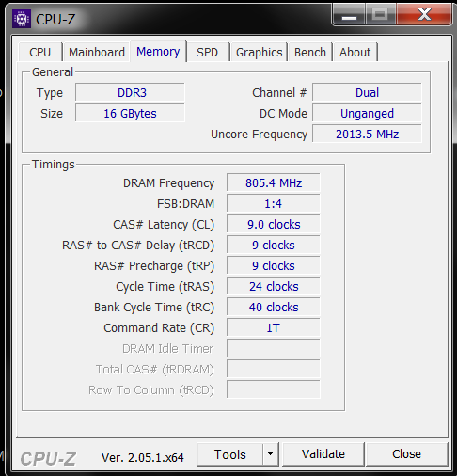Viewport: 457px width, 476px height.
Task: Select the Command Rate value 1T
Action: (x=274, y=327)
